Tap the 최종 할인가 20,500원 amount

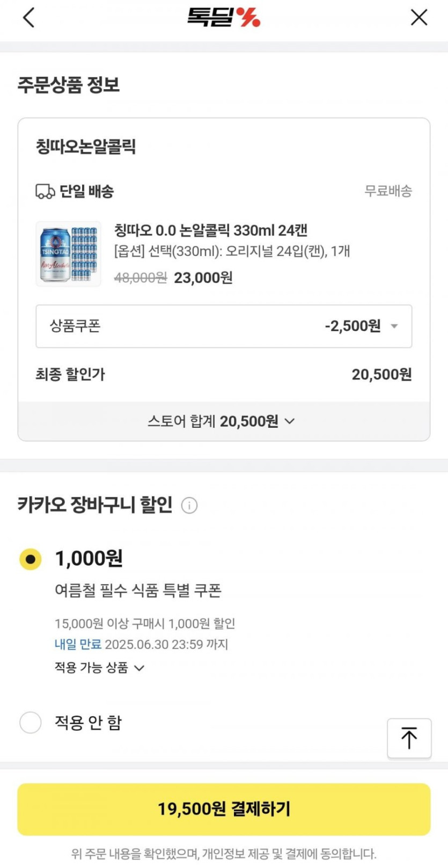tap(381, 375)
